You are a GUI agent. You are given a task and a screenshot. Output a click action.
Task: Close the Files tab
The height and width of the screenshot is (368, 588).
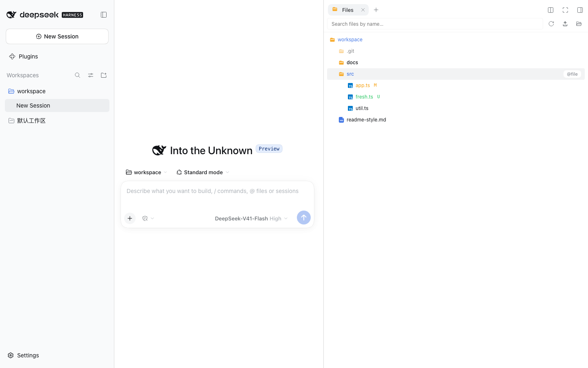coord(363,10)
